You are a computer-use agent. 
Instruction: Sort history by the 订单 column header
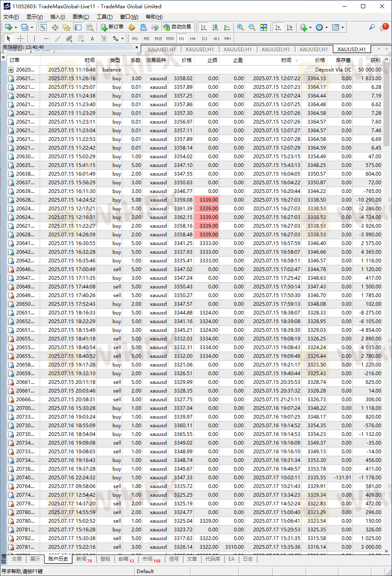[x=24, y=60]
